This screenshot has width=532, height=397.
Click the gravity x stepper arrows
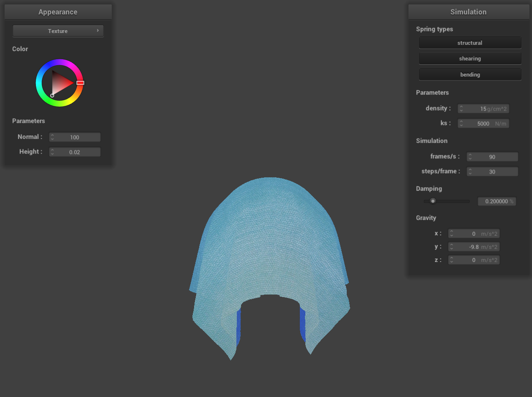(x=452, y=234)
